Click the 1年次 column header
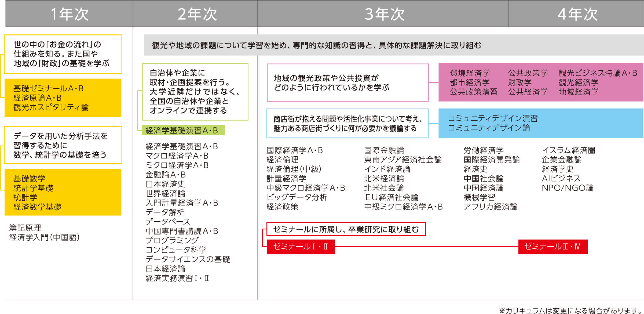Image resolution: width=644 pixels, height=314 pixels. (69, 13)
